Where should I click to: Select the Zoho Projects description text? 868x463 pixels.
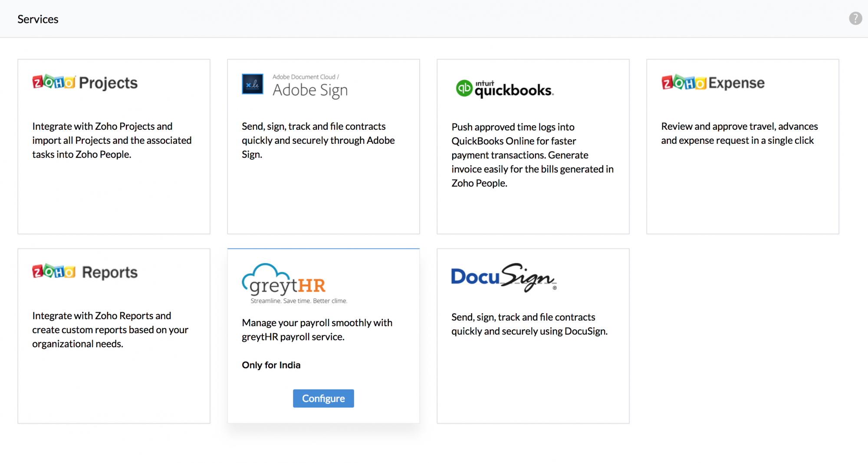[x=112, y=140]
